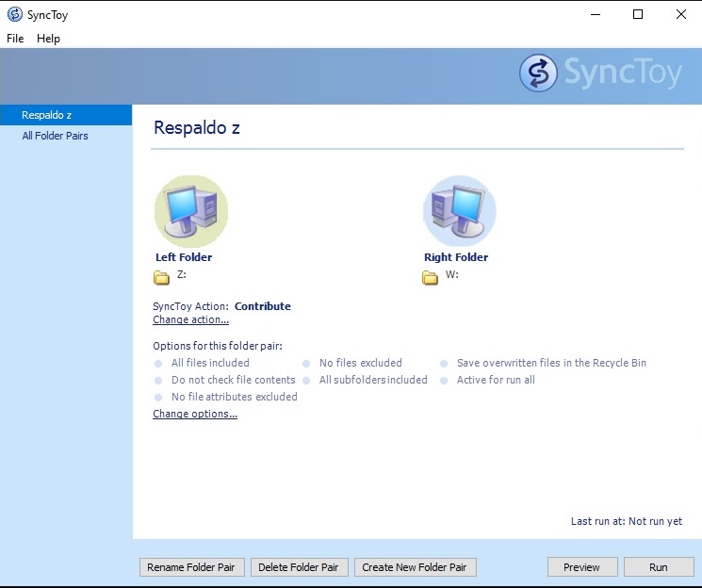702x588 pixels.
Task: Open the File menu
Action: [15, 39]
